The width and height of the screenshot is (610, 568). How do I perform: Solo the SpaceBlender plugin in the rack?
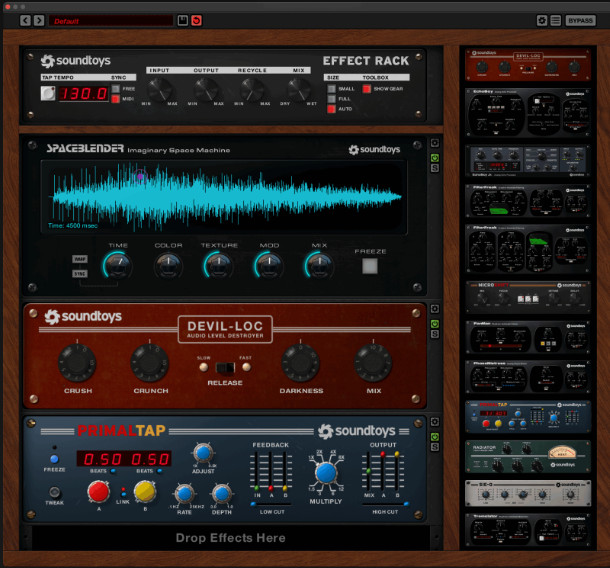434,168
